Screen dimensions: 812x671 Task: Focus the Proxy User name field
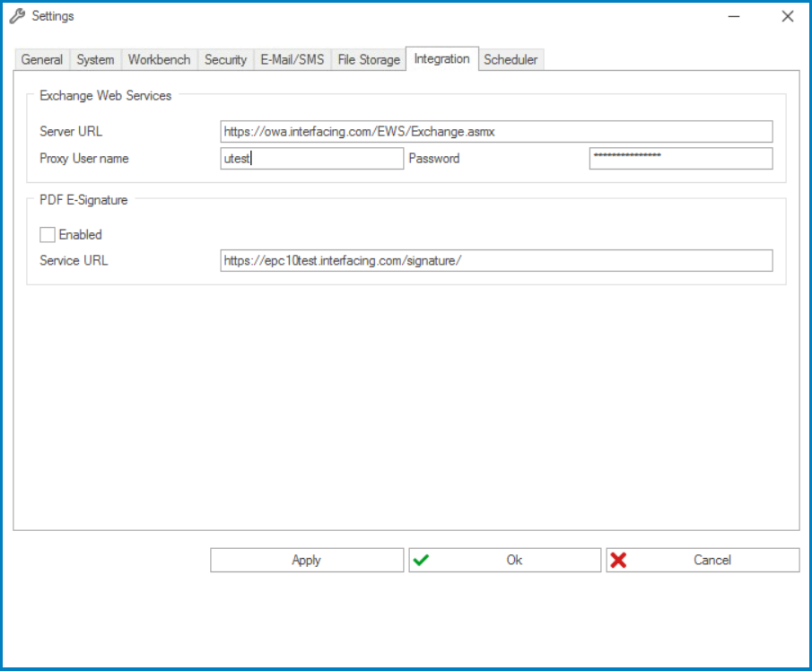(x=311, y=159)
